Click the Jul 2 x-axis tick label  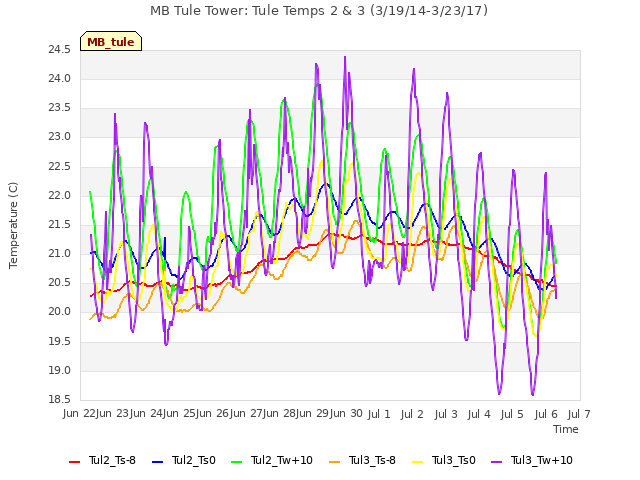pyautogui.click(x=412, y=414)
